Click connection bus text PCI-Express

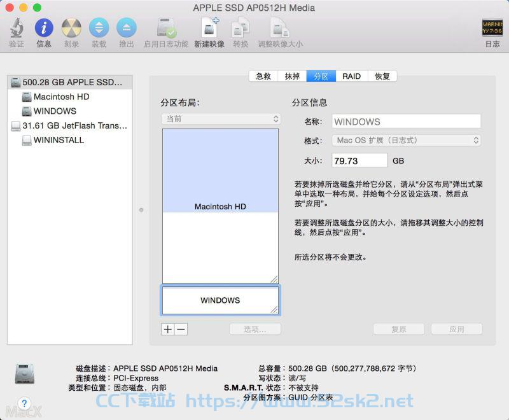pos(136,378)
